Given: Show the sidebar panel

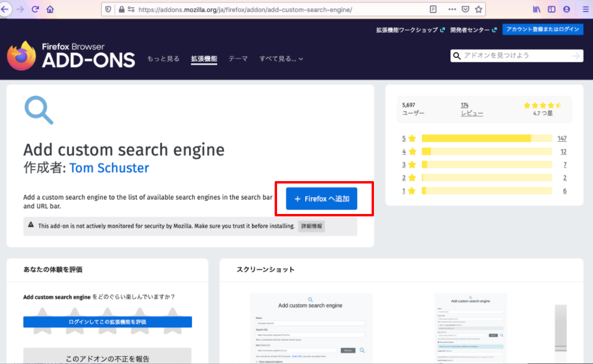Looking at the screenshot, I should point(552,10).
